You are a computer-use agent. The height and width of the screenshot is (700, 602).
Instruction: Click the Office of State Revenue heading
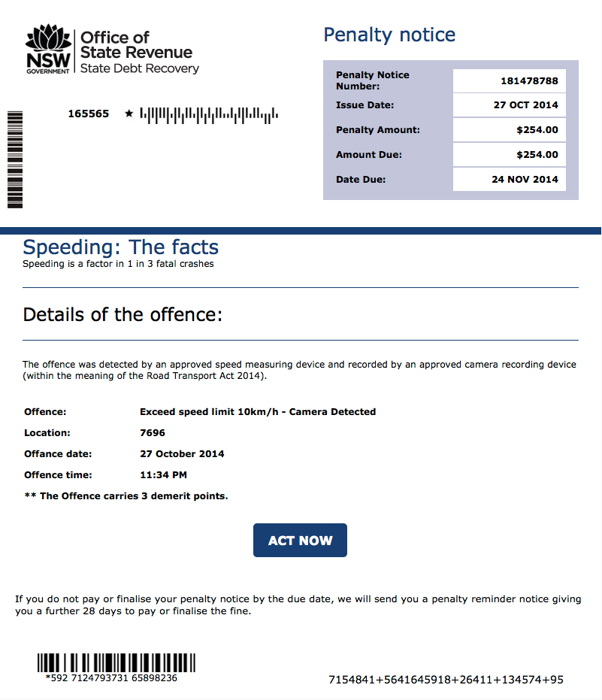click(136, 44)
